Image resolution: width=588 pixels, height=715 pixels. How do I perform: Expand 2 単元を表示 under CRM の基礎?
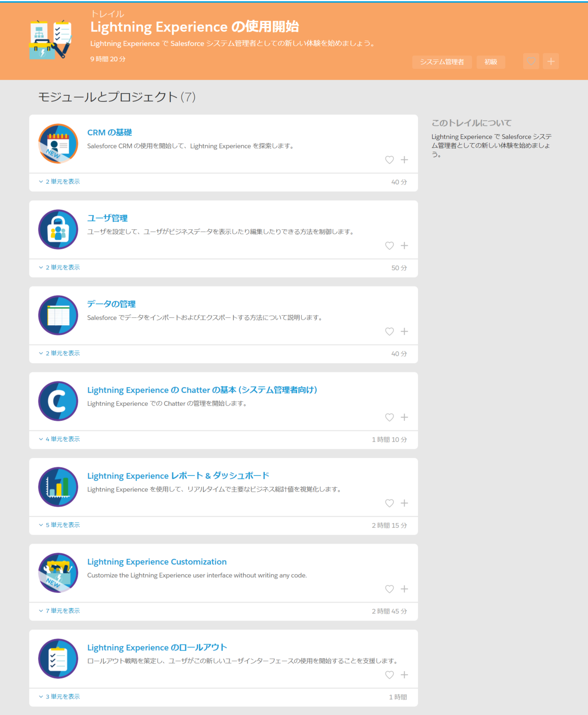(x=59, y=182)
